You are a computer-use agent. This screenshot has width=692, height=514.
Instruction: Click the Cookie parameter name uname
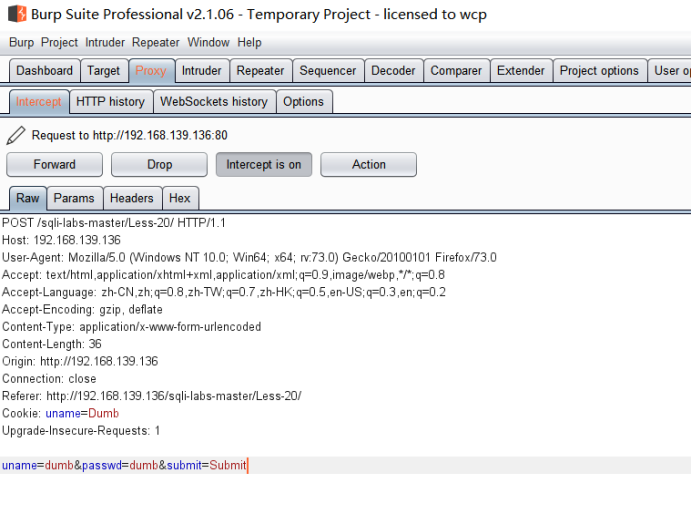tap(63, 413)
